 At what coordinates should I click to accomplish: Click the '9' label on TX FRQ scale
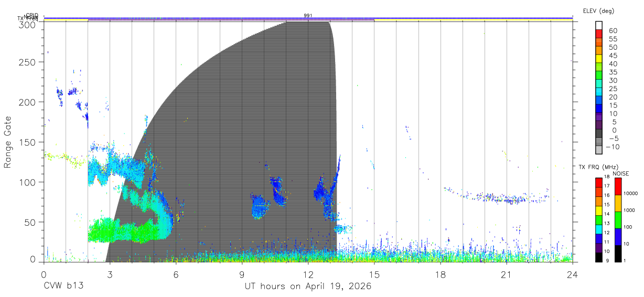click(x=608, y=261)
